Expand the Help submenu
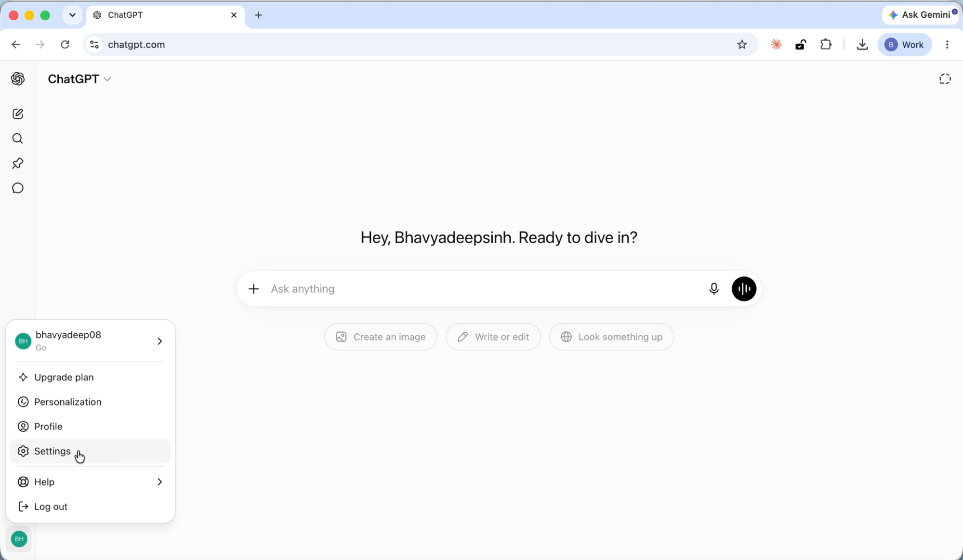This screenshot has height=560, width=963. 90,482
